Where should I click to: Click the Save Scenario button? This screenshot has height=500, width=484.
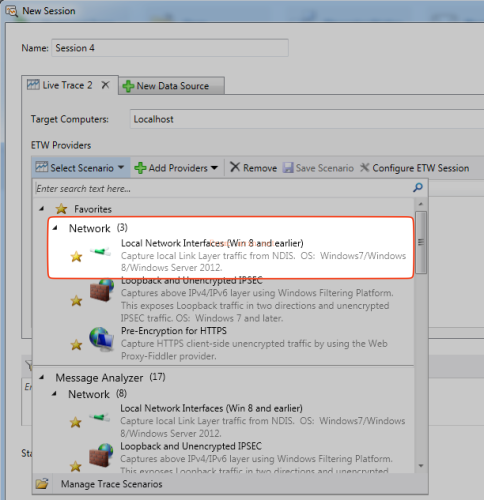click(x=318, y=168)
